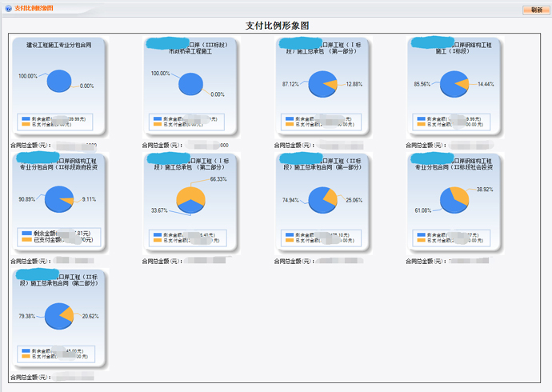Screen dimensions: 552x392
Task: Click the large centered 支付比例形象图 heading
Action: [x=278, y=26]
